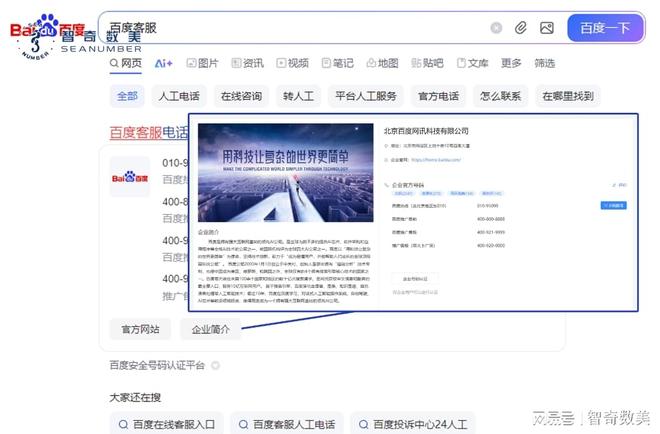This screenshot has width=660, height=434.
Task: Click search icon of 百度投诉中心24人工
Action: pos(365,425)
